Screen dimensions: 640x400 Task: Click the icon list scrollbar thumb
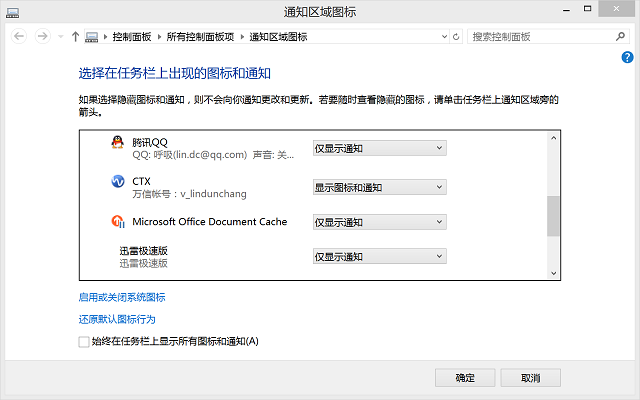[x=553, y=216]
